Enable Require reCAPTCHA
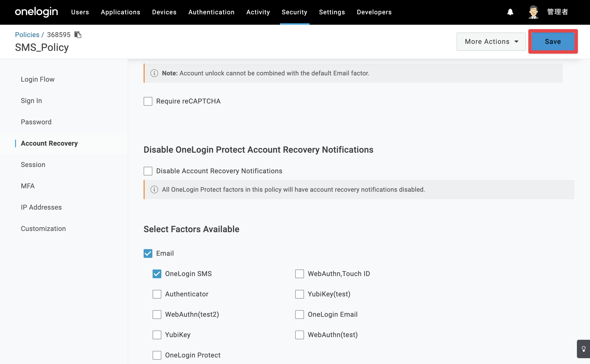 coord(148,101)
